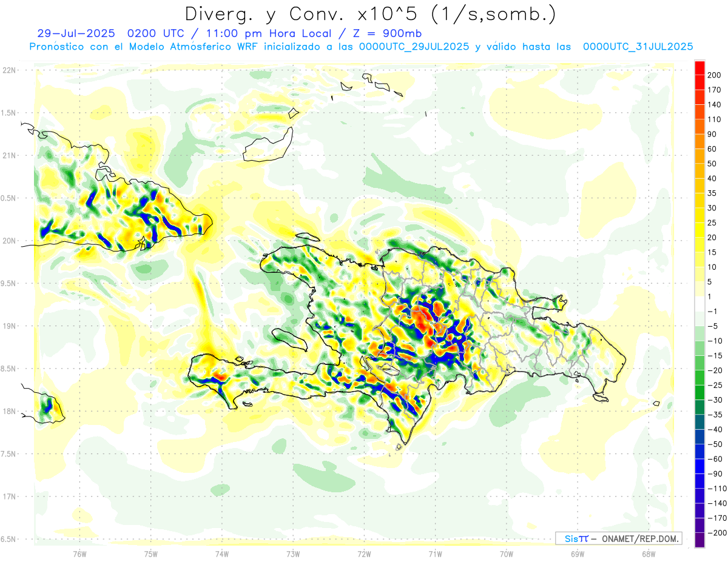
Task: Click the '75W' longitude label
Action: 151,554
